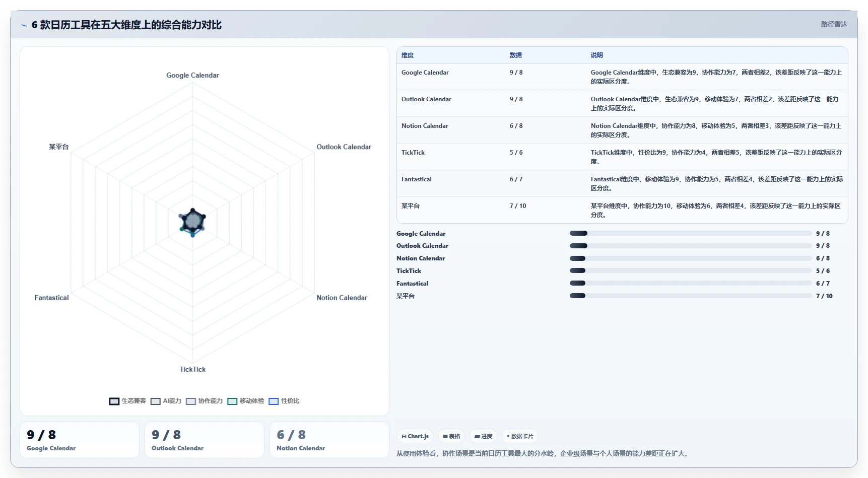Click the Outlook Calendar table row name

click(x=426, y=99)
